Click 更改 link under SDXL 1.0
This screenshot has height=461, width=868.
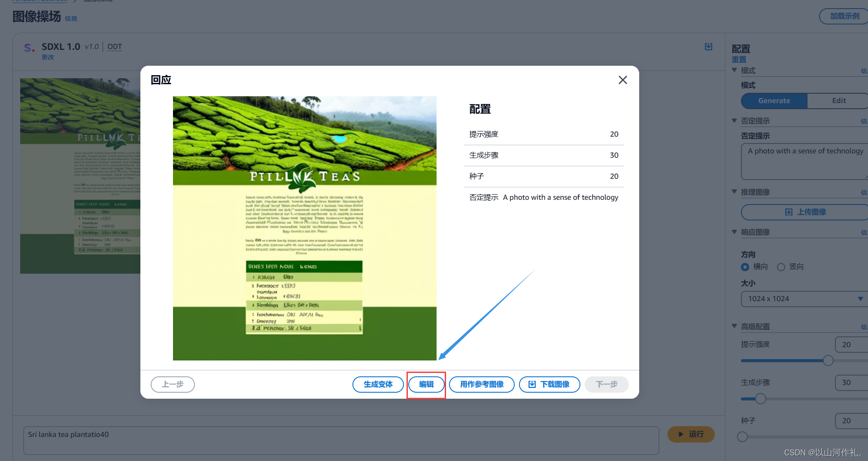(48, 57)
